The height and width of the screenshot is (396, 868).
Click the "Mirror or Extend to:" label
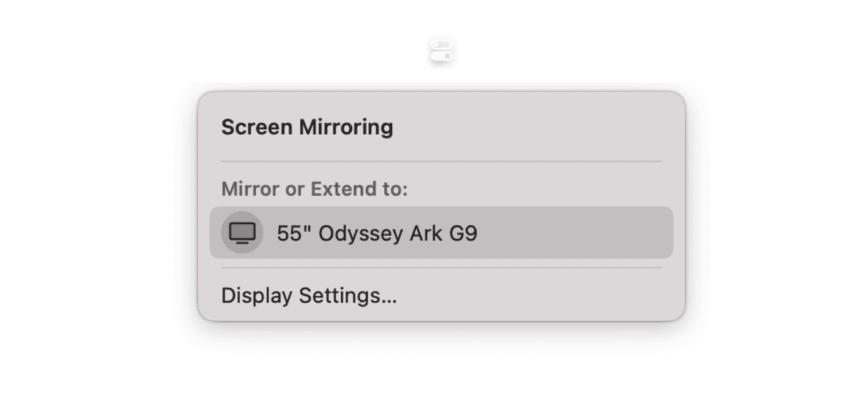[315, 189]
